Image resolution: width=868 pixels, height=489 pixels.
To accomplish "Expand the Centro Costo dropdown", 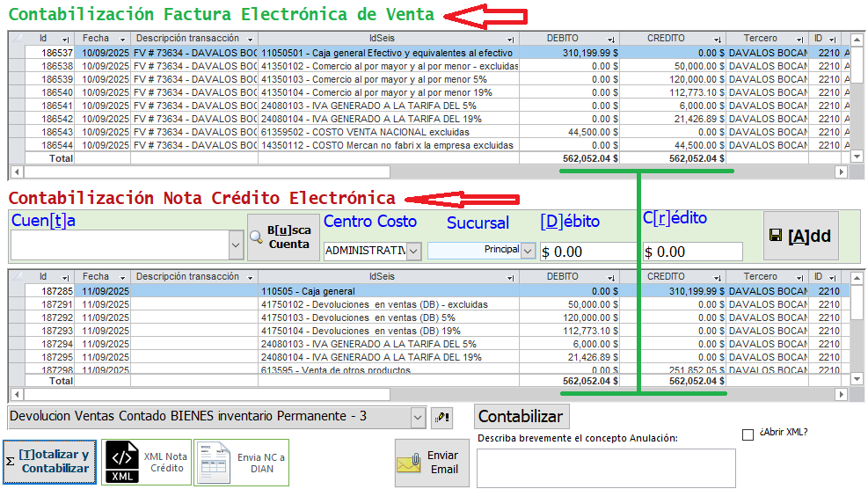I will (x=413, y=251).
